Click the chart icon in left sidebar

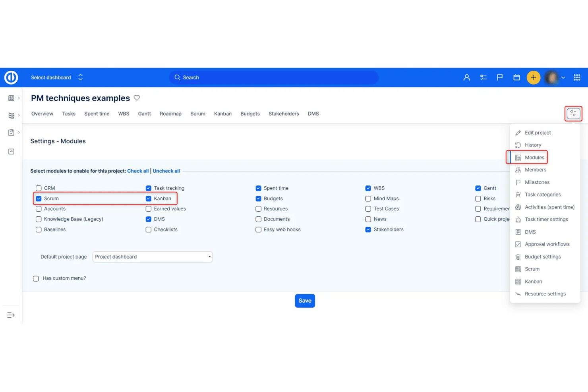(x=11, y=151)
